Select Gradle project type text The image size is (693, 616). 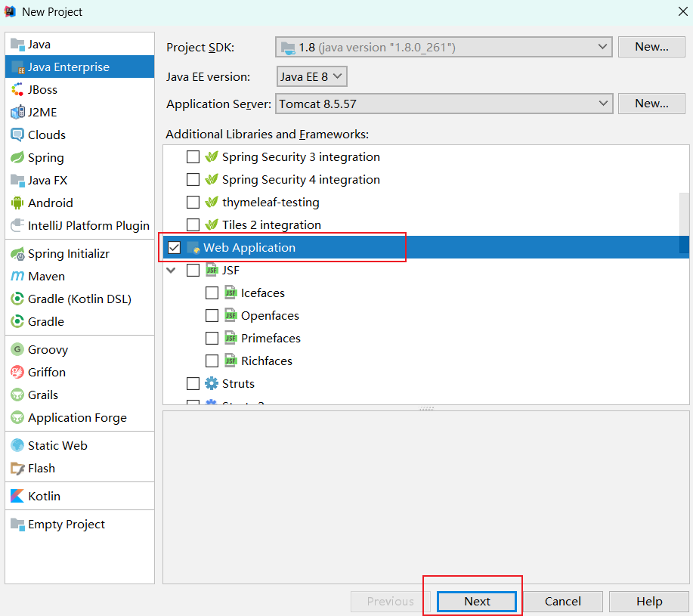pos(46,322)
